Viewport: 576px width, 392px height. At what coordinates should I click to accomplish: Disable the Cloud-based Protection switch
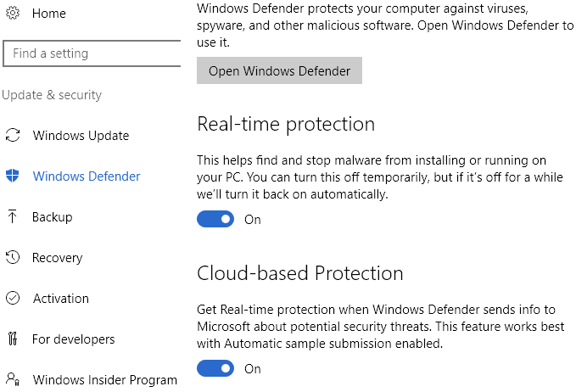(x=215, y=369)
